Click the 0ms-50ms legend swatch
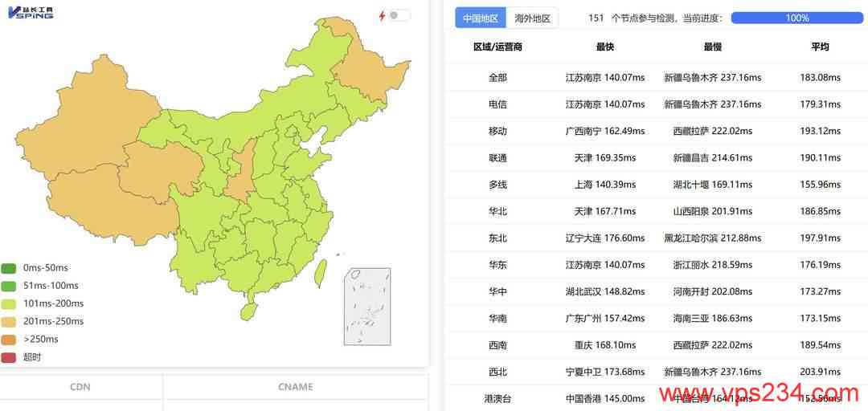The height and width of the screenshot is (411, 868). pos(9,268)
